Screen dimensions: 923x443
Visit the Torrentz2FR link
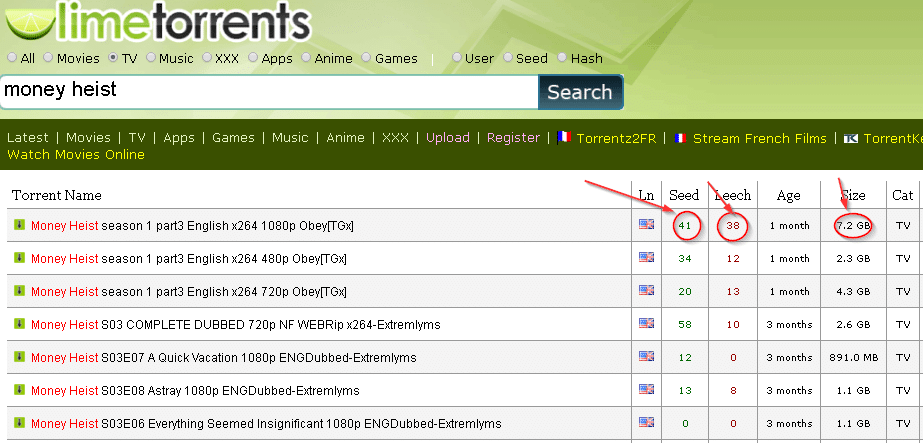[616, 139]
